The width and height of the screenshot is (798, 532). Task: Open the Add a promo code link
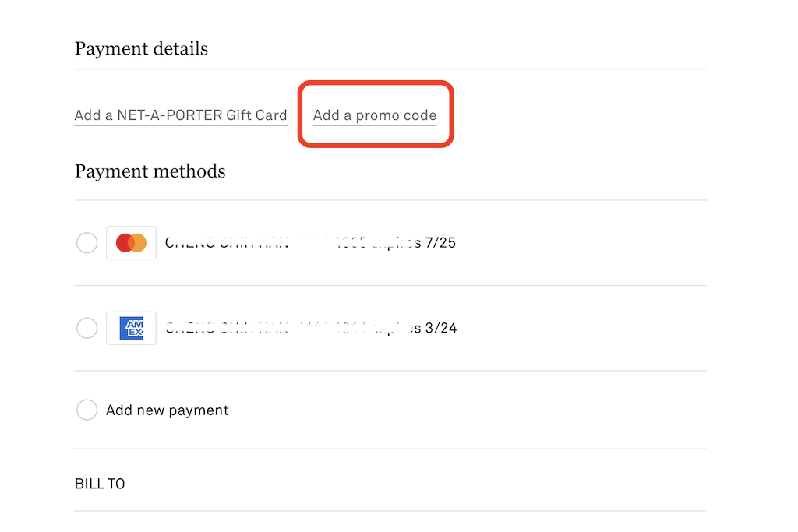[x=375, y=115]
